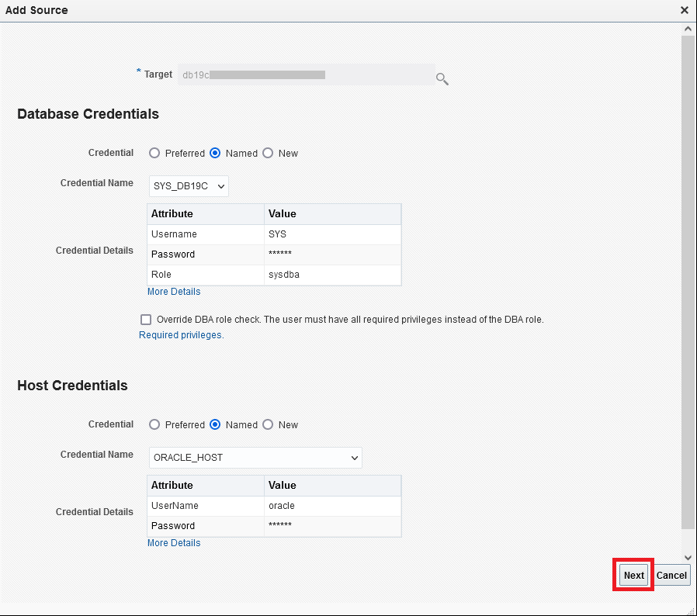Viewport: 697px width, 616px height.
Task: Click the vertical scrollbar thumb
Action: coord(688,279)
